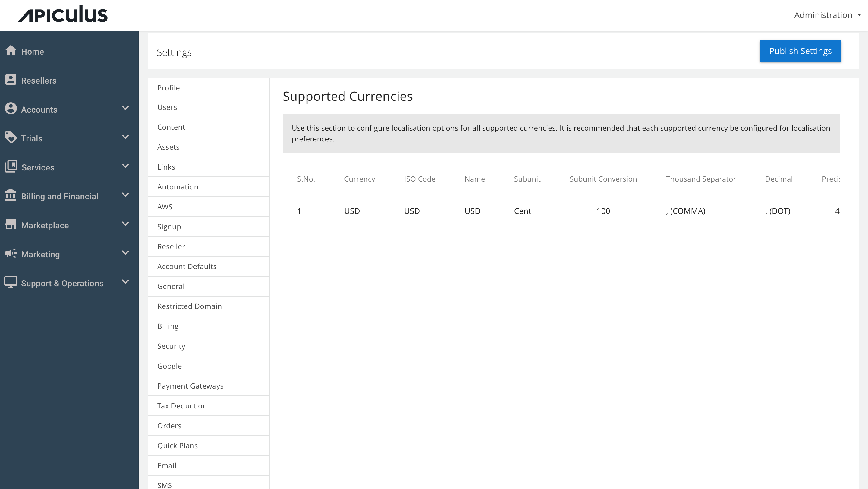The width and height of the screenshot is (868, 489).
Task: Expand the Accounts sidebar chevron
Action: 125,108
